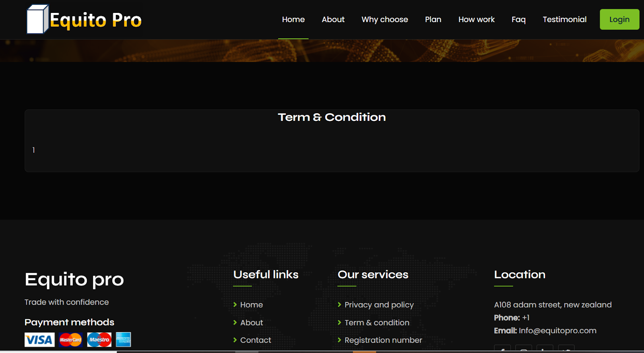
Task: Click the Facebook social icon in footer
Action: [502, 349]
